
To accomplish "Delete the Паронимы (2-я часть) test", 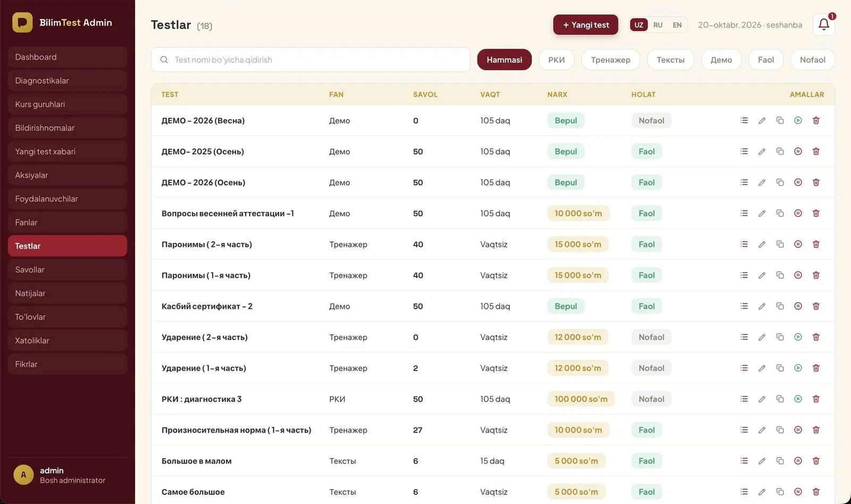I will tap(816, 244).
